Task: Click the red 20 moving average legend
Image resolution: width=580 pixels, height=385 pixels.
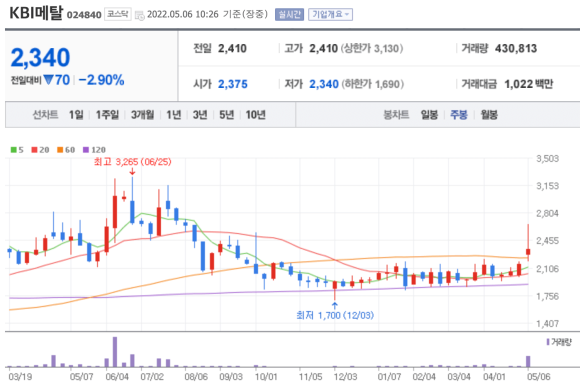Action: [40, 150]
